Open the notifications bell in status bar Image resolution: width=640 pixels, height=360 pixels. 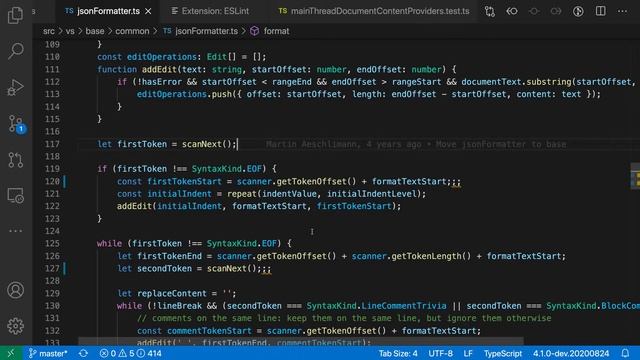(625, 353)
